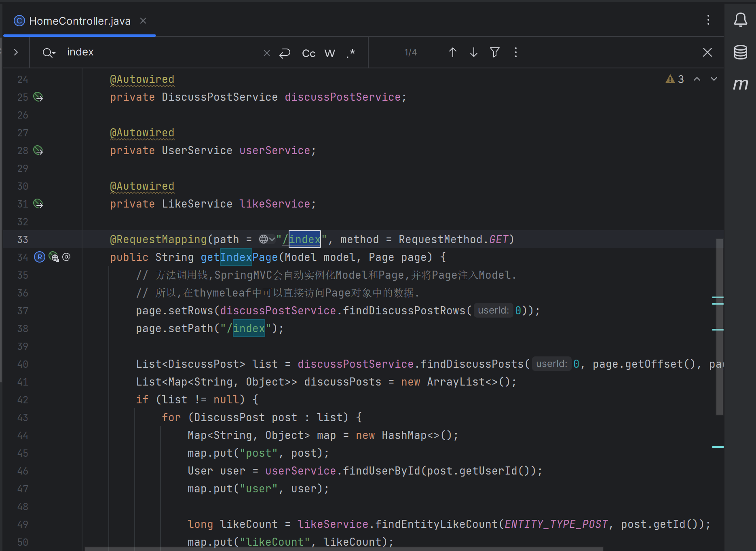Image resolution: width=756 pixels, height=551 pixels.
Task: Open the Maven tool window
Action: 740,84
